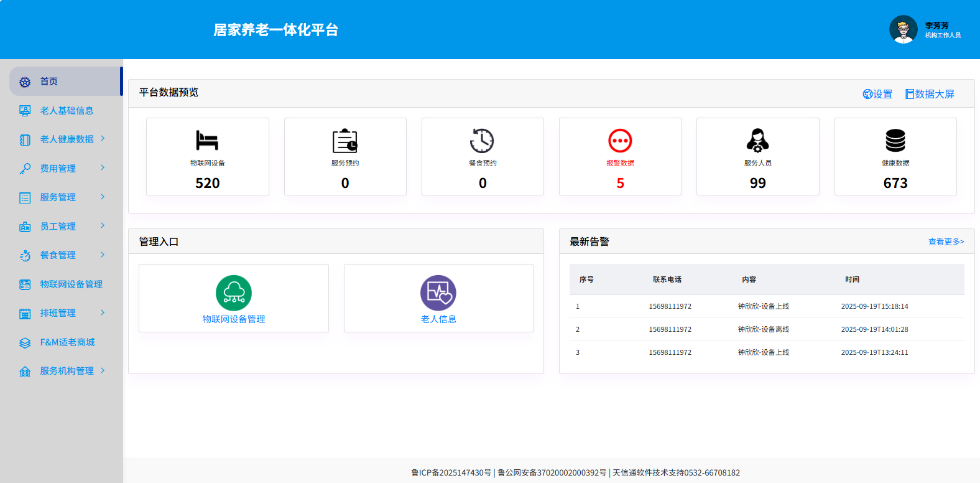Open the red 报警数据 alert icon
This screenshot has width=980, height=483.
pyautogui.click(x=620, y=141)
